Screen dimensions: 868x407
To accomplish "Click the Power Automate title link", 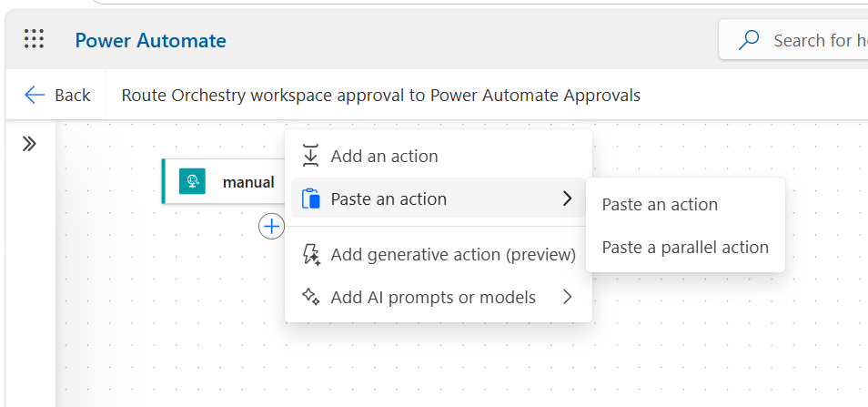I will point(150,40).
